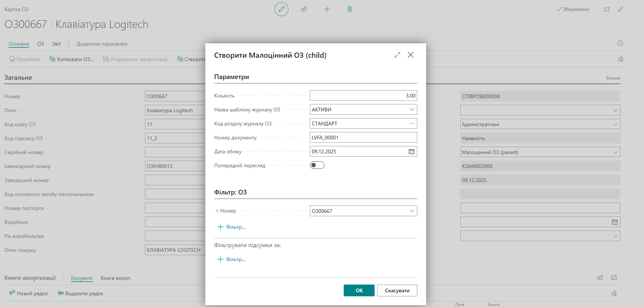Screen dimensions: 644x307
Task: Expand the Назва шаблону журналу ОЗ dropdown
Action: click(x=412, y=110)
